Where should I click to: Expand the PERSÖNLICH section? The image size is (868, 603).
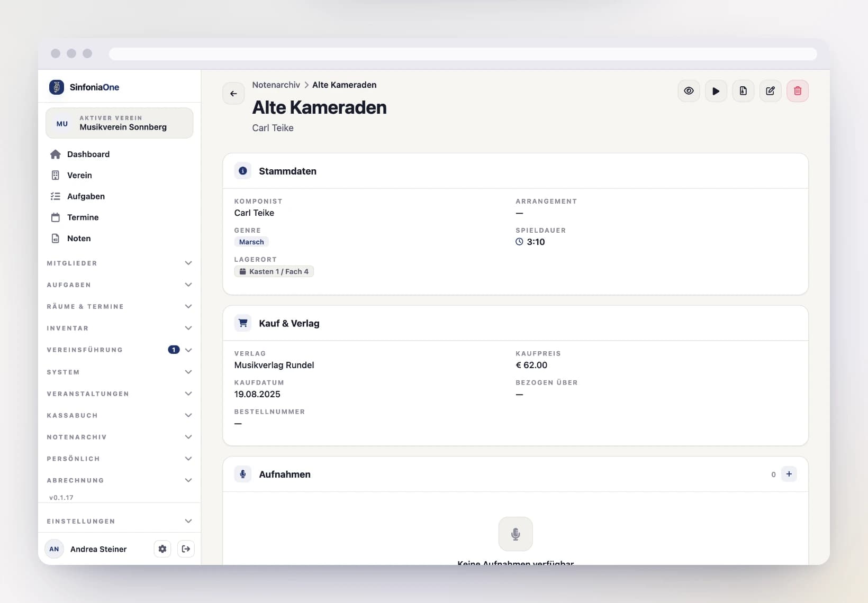coord(120,459)
